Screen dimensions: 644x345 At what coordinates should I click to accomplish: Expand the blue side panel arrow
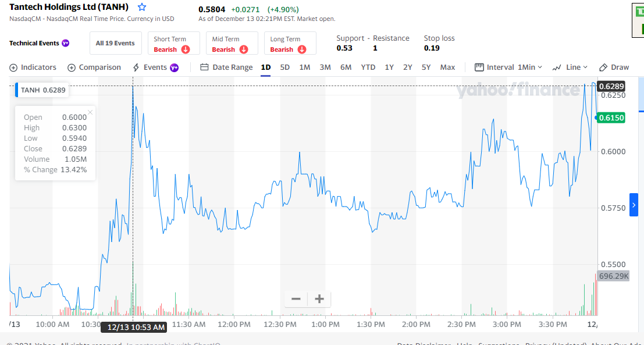point(634,204)
